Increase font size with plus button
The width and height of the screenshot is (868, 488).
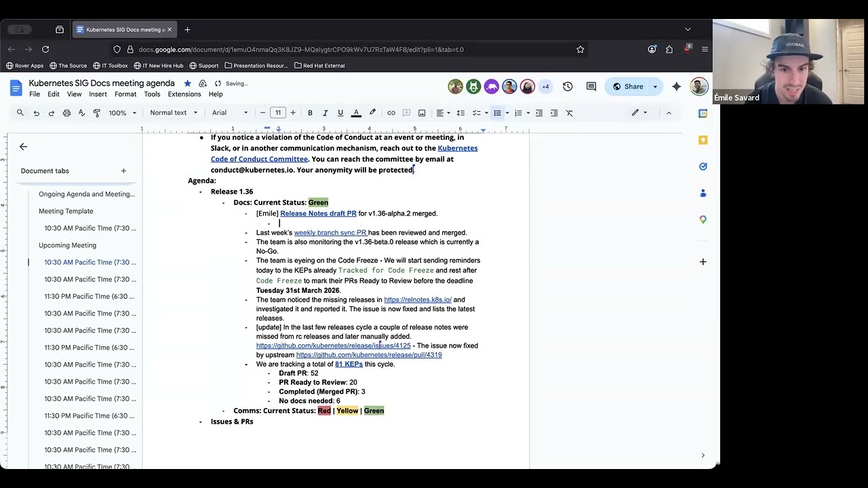pyautogui.click(x=293, y=113)
